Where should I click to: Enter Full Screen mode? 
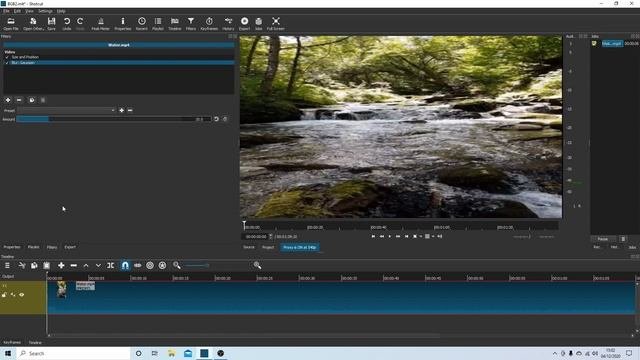[276, 24]
